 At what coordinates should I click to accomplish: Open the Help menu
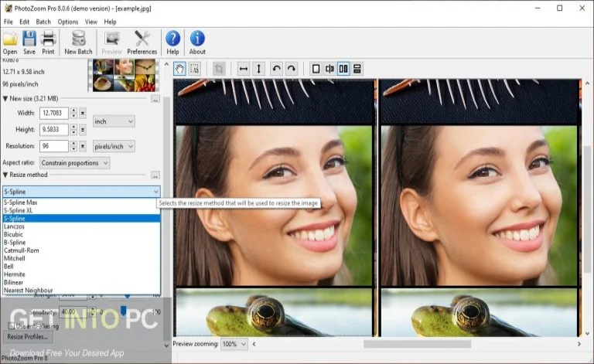coord(111,22)
